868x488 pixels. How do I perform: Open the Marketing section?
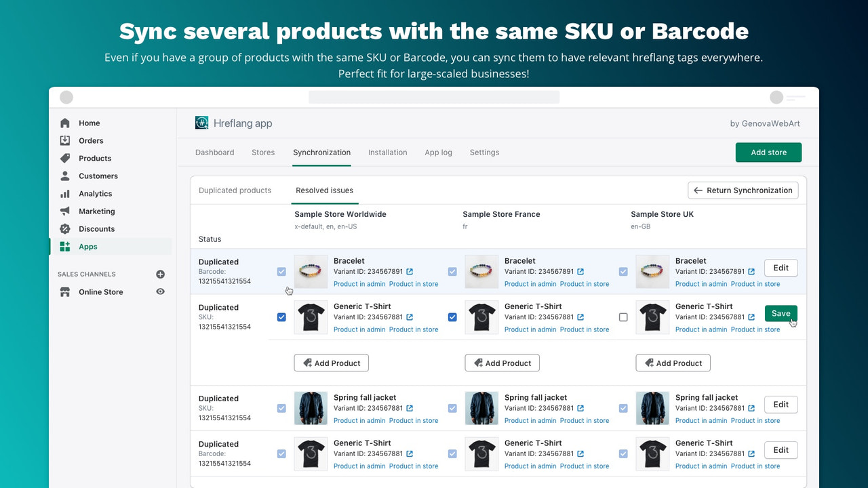(65, 211)
